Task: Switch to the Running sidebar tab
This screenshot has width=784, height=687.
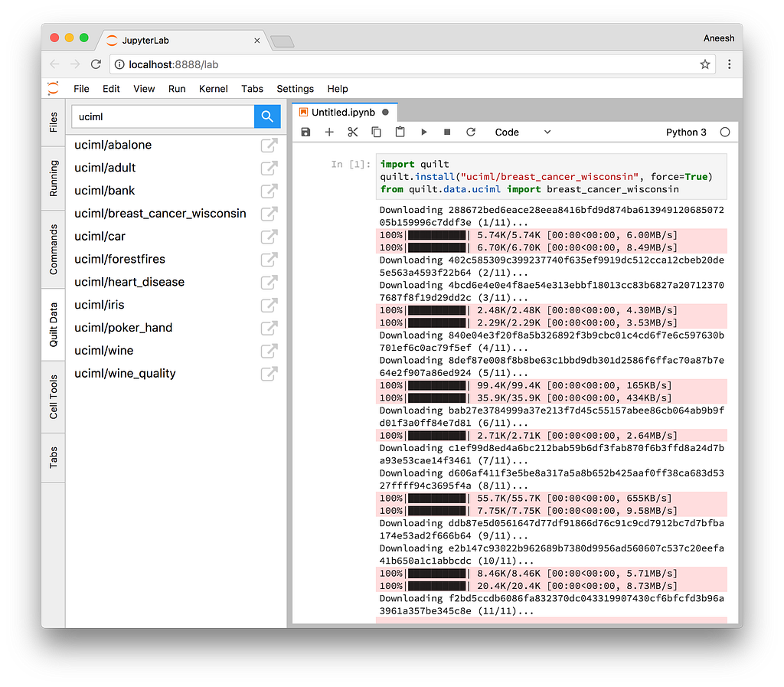Action: point(53,178)
